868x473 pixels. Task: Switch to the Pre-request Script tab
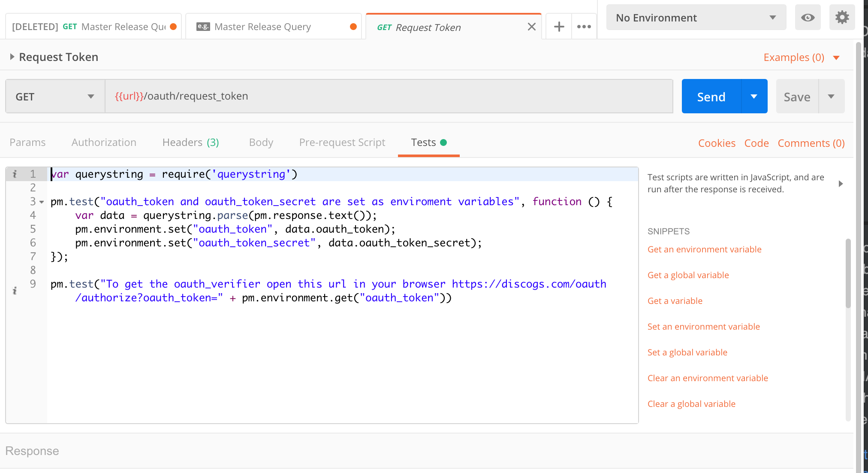point(343,142)
